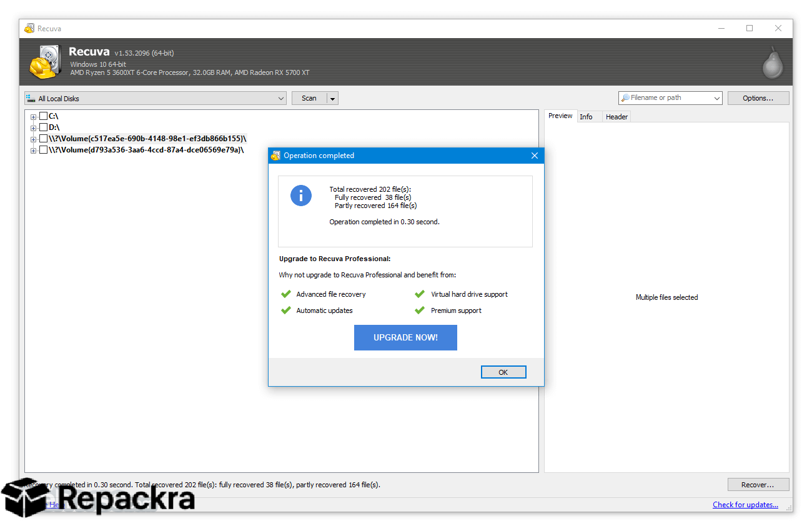Maximize the Recuva window

point(750,28)
